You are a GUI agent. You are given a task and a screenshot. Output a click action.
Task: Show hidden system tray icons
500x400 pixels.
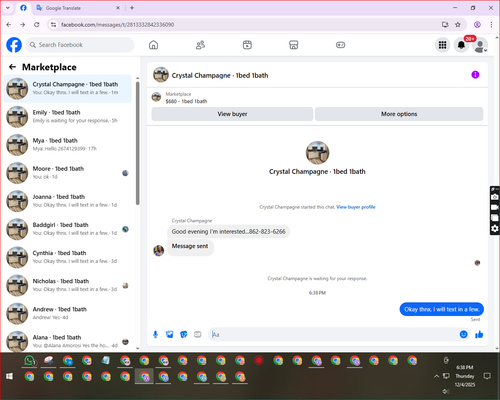point(436,376)
